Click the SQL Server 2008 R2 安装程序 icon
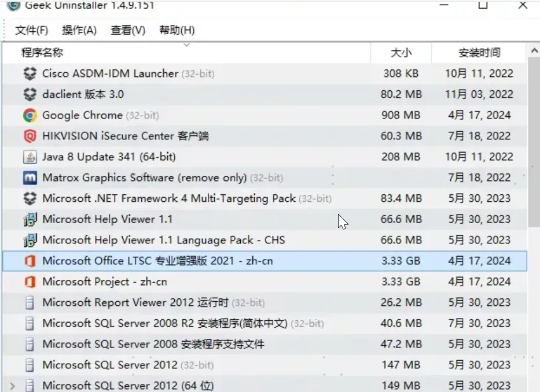This screenshot has width=540, height=392. point(30,324)
